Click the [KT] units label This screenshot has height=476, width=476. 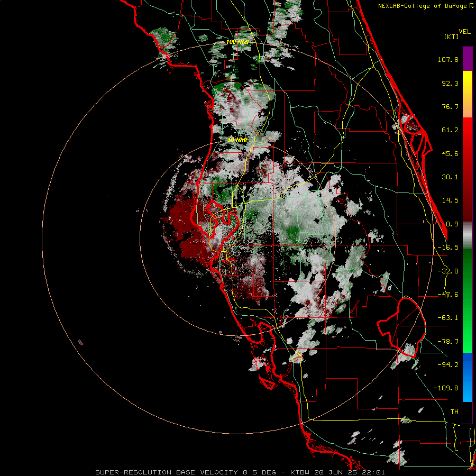(x=452, y=36)
